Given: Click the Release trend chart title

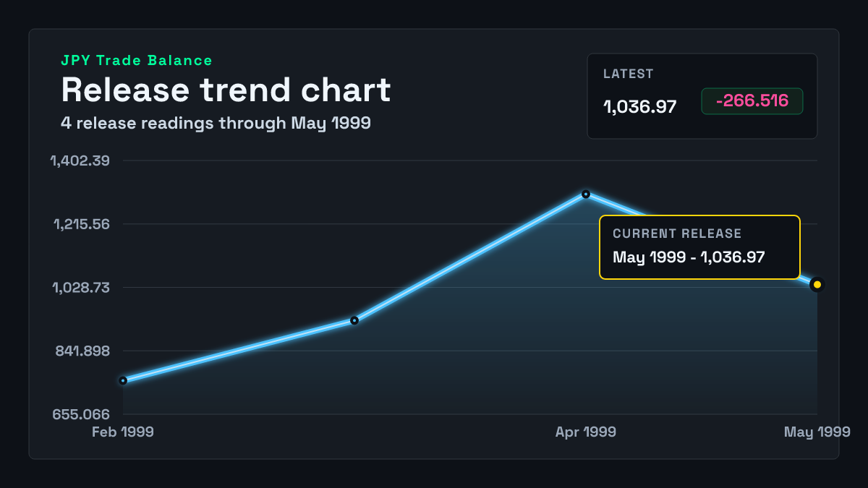Looking at the screenshot, I should pyautogui.click(x=226, y=90).
